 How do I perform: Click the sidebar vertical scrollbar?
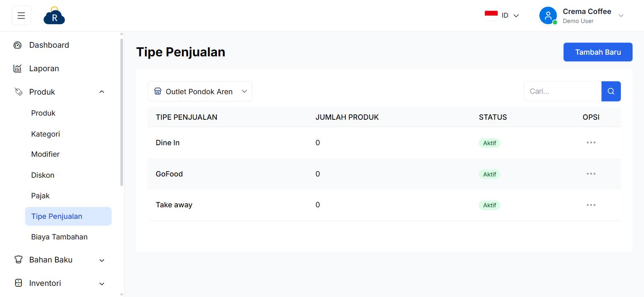click(122, 112)
